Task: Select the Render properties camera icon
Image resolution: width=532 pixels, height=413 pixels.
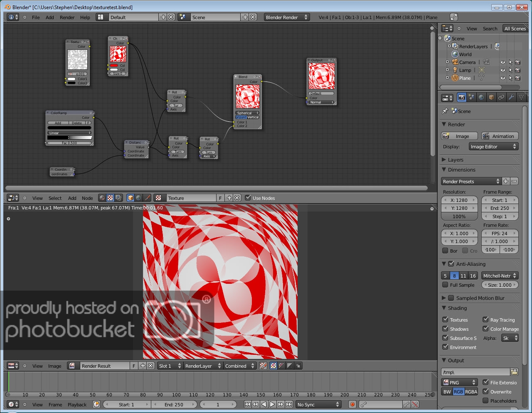Action: 461,97
